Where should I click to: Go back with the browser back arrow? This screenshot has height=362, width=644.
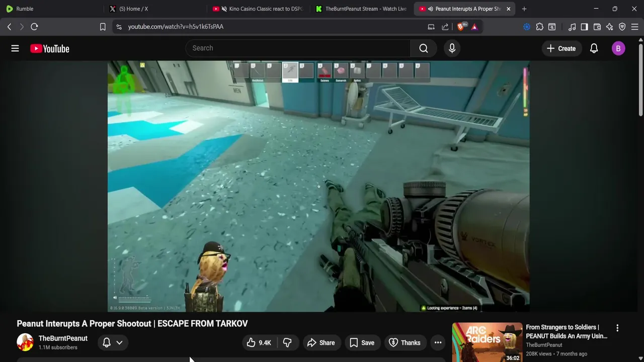9,27
